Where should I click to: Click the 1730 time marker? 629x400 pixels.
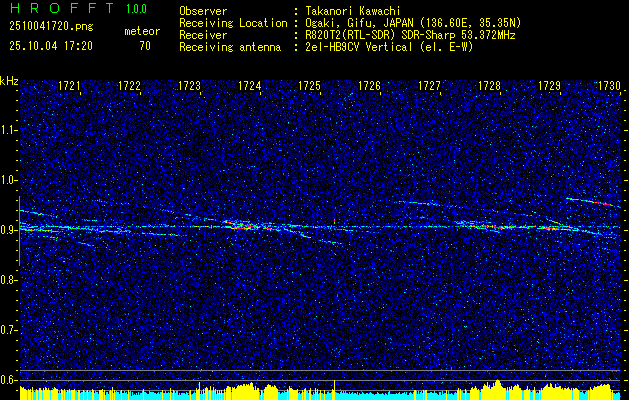[609, 86]
